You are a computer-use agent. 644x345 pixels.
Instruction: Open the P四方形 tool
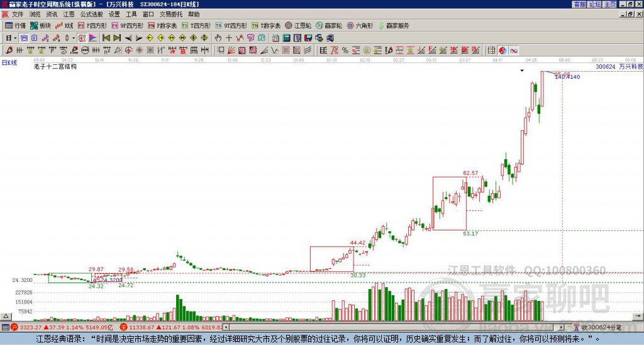92,25
